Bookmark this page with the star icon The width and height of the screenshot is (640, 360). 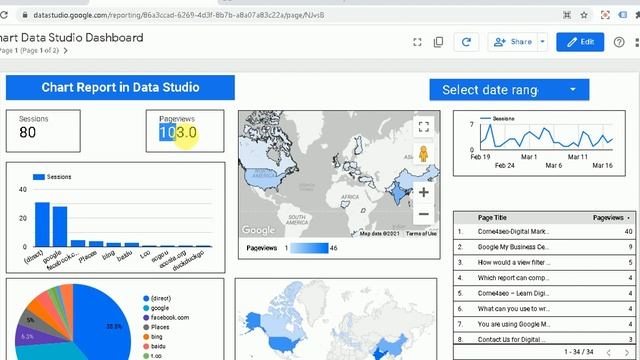(x=584, y=15)
